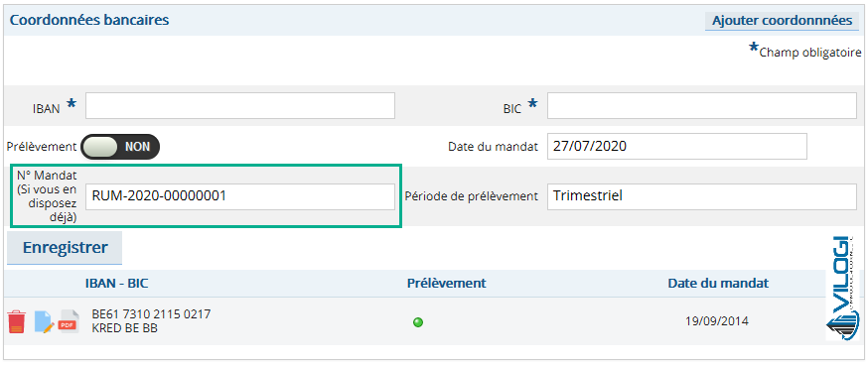Click the Ajouter coordonnées button
The width and height of the screenshot is (868, 365).
(782, 21)
